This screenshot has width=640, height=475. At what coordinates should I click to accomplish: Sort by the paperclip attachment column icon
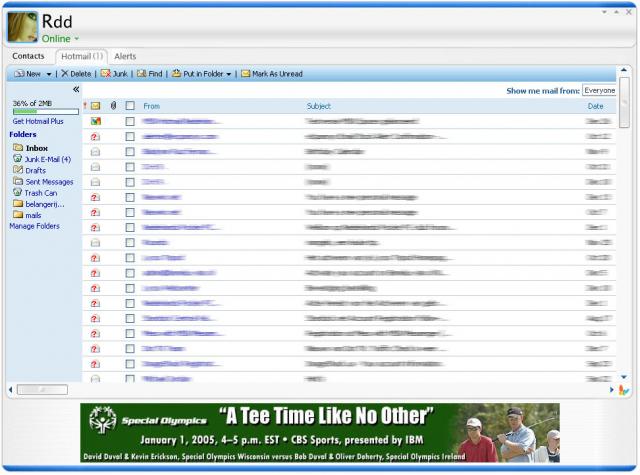coord(113,106)
